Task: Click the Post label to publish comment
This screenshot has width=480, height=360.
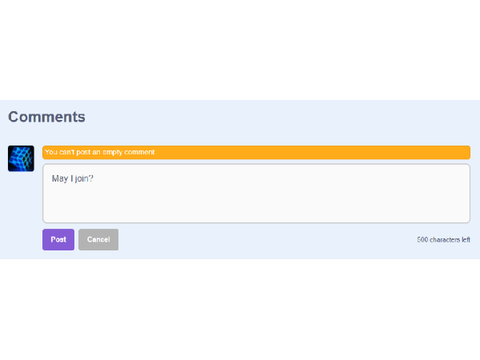Action: click(x=58, y=239)
